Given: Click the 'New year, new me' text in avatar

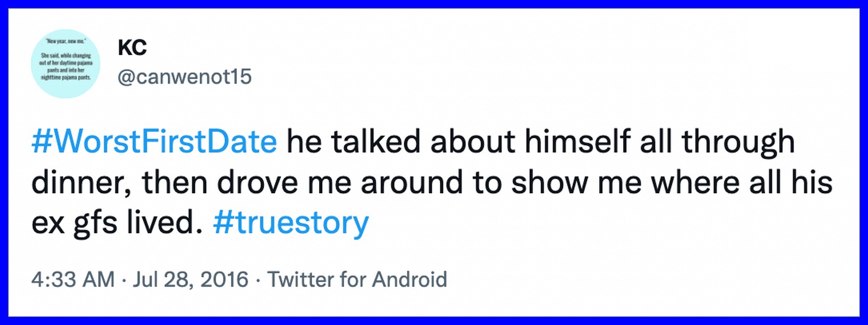Looking at the screenshot, I should click(66, 41).
